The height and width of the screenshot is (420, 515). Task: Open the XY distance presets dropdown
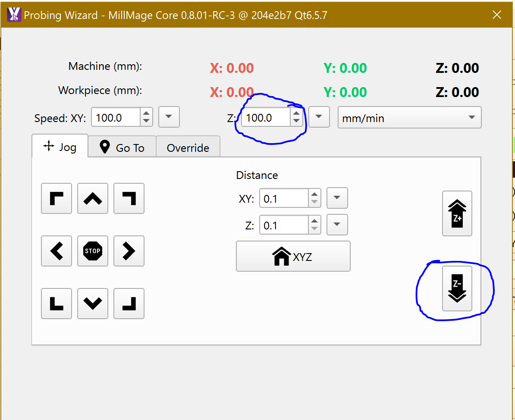pos(337,198)
